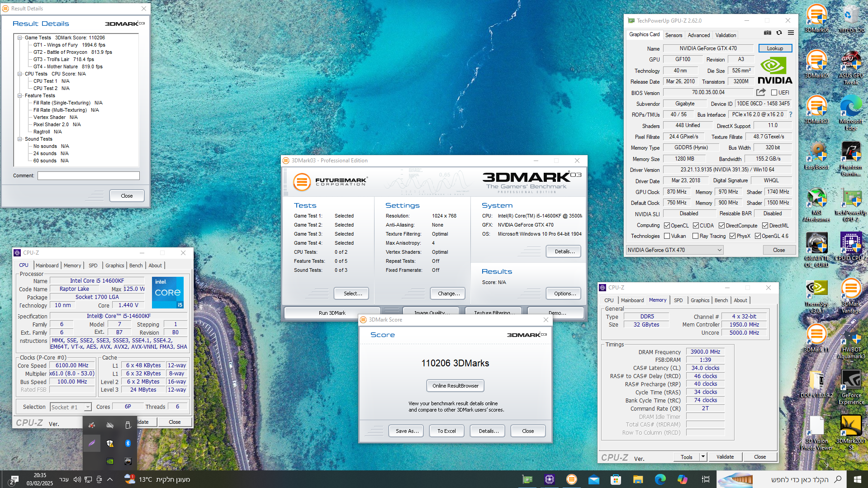
Task: Toggle the Ray Tracing checkbox in GPU-Z
Action: point(695,236)
